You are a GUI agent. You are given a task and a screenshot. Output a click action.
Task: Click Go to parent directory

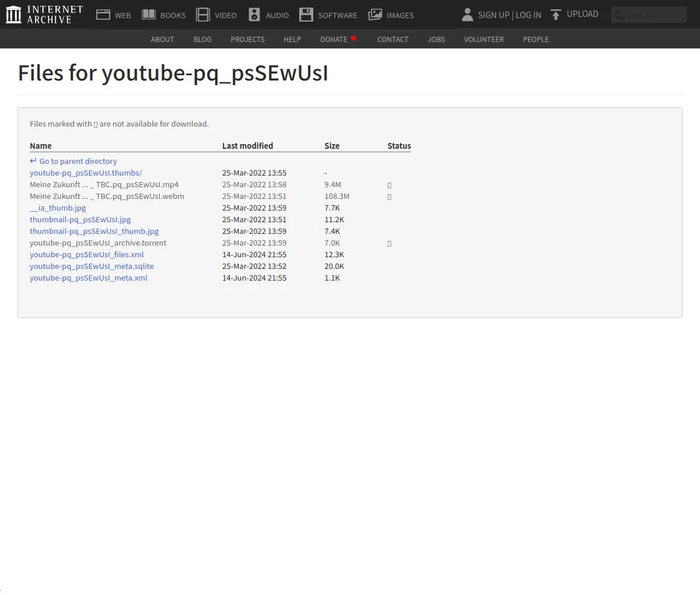coord(73,161)
